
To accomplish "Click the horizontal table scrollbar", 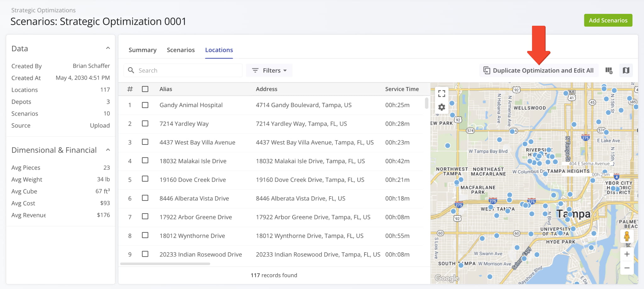I will pyautogui.click(x=165, y=264).
